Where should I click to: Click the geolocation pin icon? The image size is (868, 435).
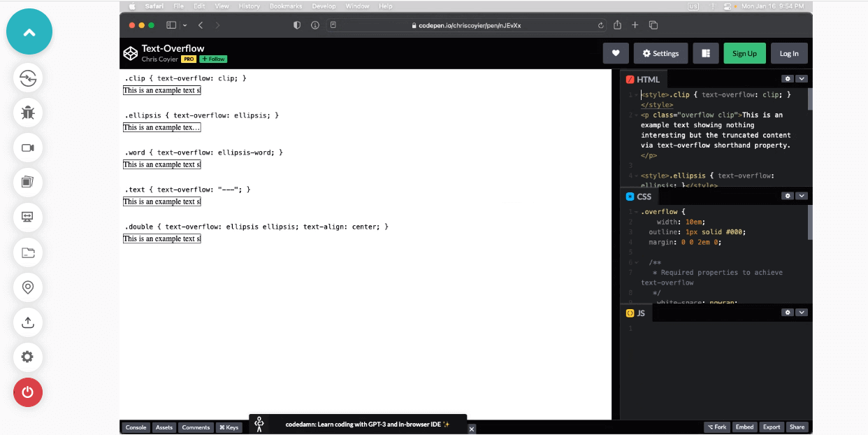(28, 287)
